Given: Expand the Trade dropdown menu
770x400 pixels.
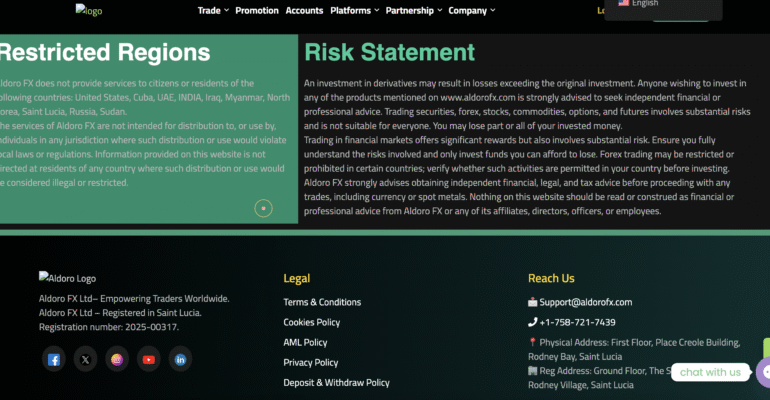Looking at the screenshot, I should click(x=213, y=11).
